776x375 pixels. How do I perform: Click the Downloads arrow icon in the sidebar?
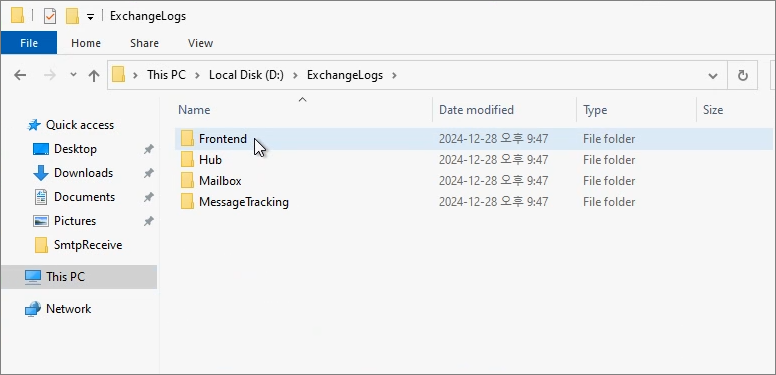pyautogui.click(x=41, y=173)
